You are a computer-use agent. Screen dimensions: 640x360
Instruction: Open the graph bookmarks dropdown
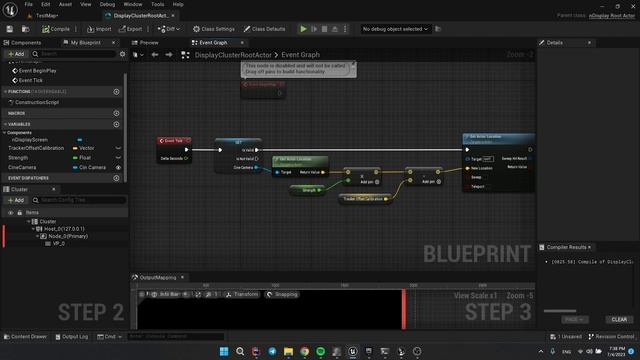pyautogui.click(x=138, y=55)
